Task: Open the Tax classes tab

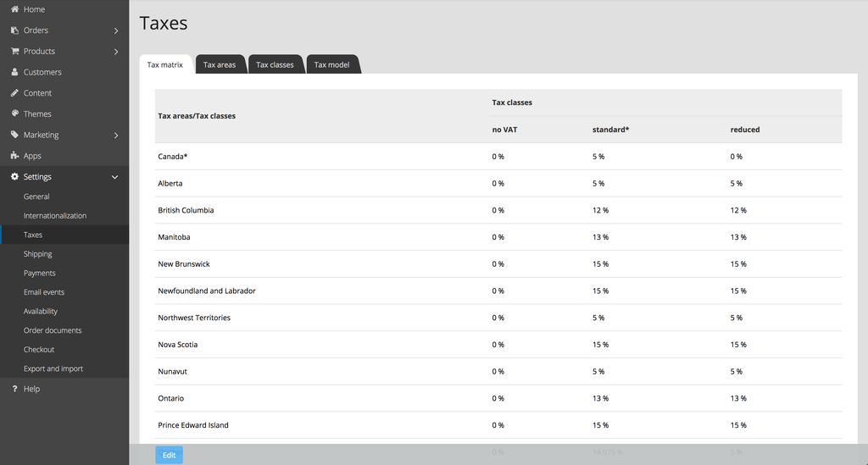Action: click(275, 64)
